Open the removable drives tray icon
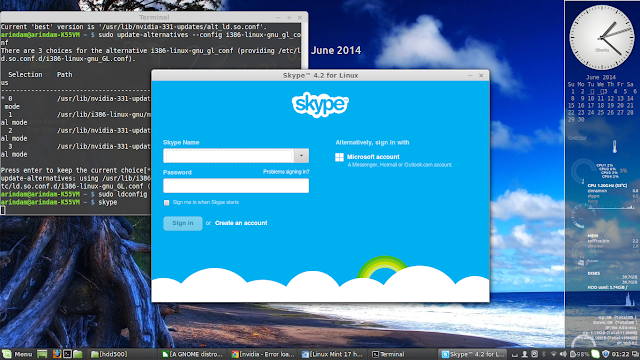Screen dimensions: 640x360 point(534,354)
